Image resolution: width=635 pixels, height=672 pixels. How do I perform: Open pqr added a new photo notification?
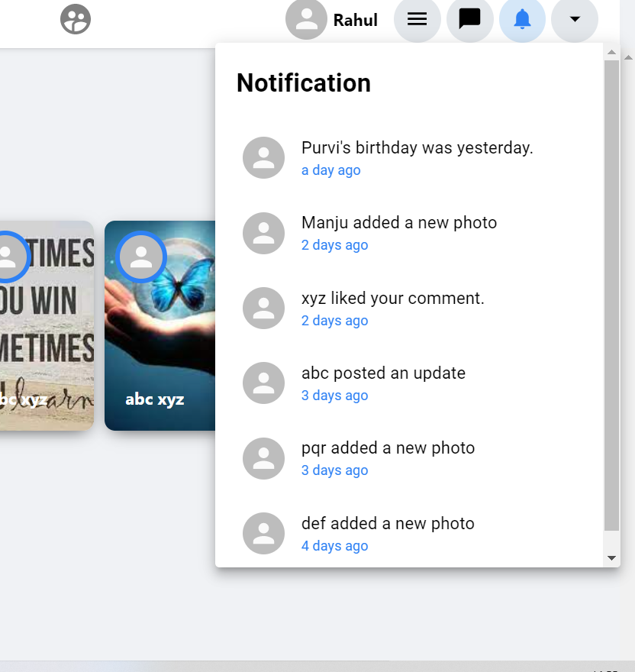pos(409,459)
